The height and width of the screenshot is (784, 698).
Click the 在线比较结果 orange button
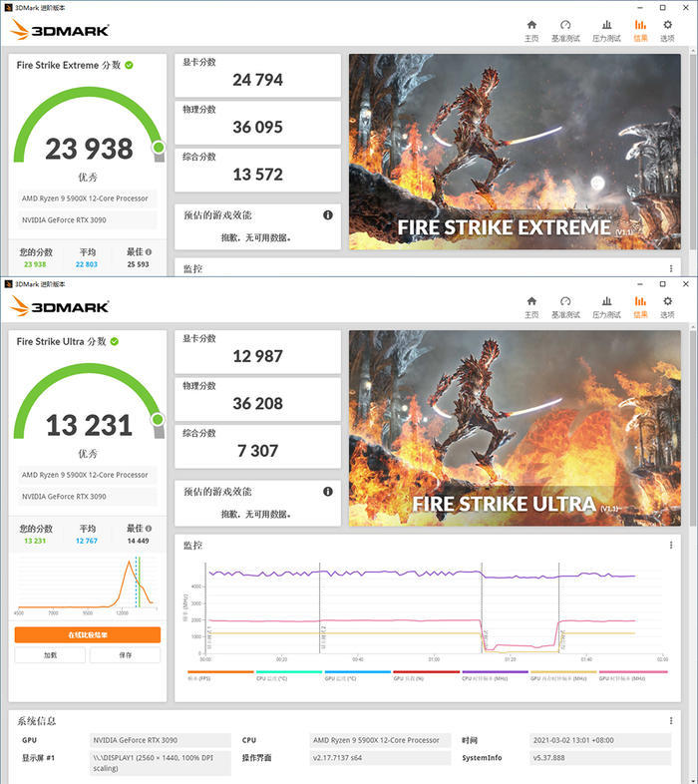click(88, 635)
